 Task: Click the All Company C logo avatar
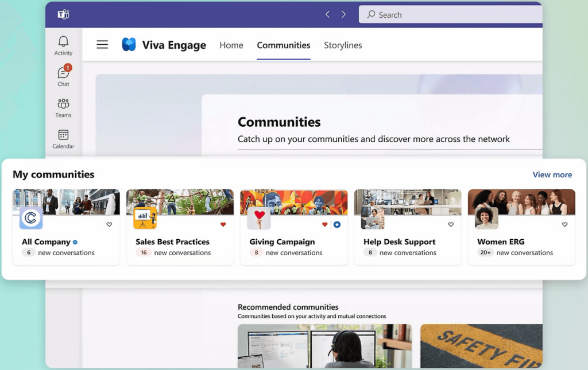pos(31,218)
